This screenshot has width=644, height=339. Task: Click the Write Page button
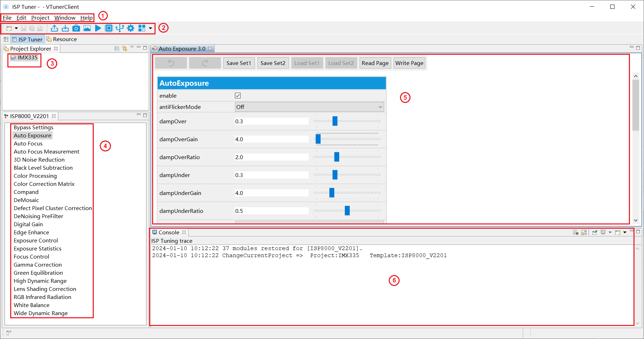pos(409,63)
